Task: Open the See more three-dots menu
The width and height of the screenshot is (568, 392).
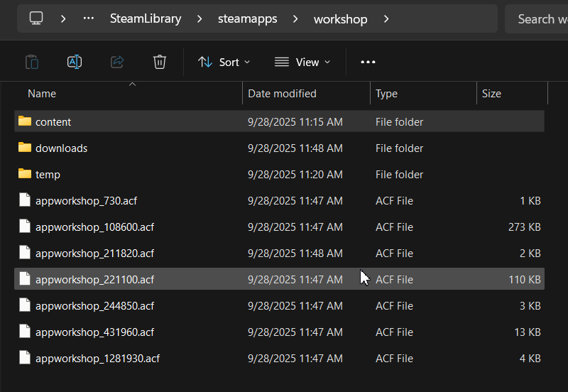Action: coord(368,62)
